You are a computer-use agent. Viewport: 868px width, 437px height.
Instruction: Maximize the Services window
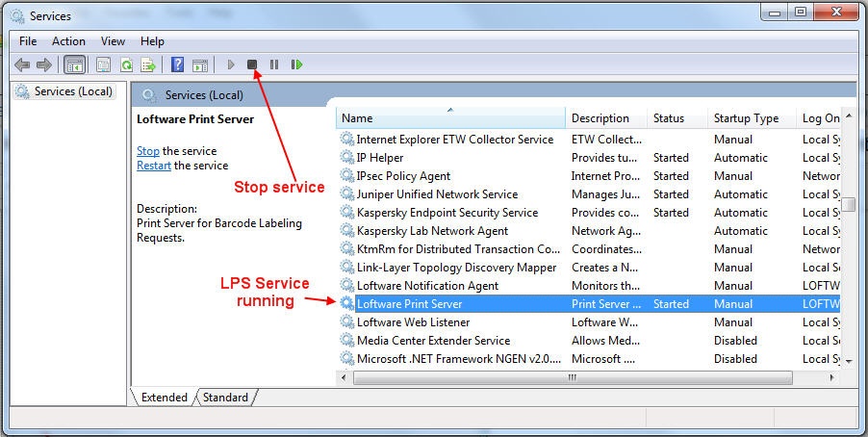pos(801,12)
